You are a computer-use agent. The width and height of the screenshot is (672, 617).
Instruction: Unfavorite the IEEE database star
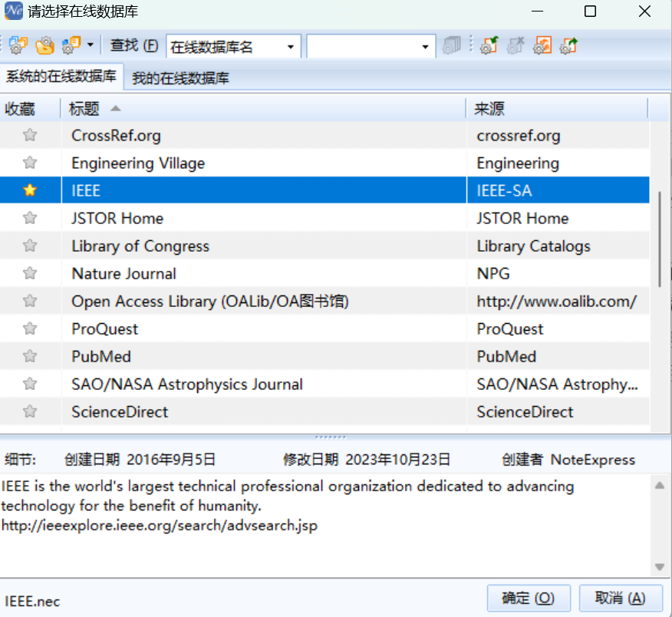[x=30, y=190]
